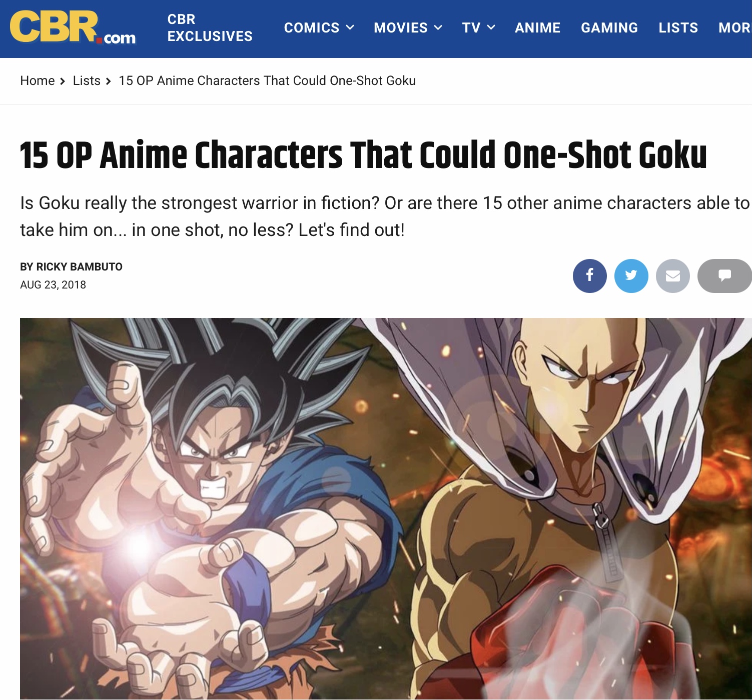Expand the Comics dropdown chevron
This screenshot has height=700, width=752.
(350, 27)
